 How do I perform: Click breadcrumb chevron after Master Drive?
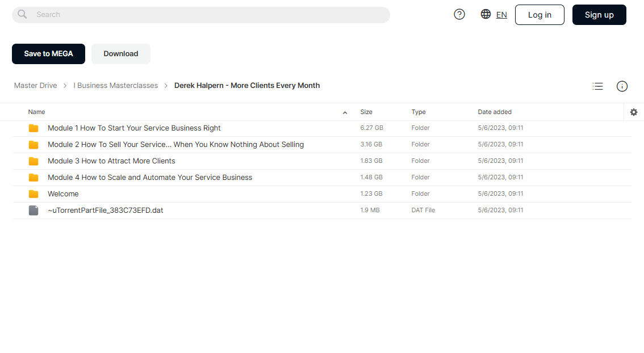click(65, 86)
